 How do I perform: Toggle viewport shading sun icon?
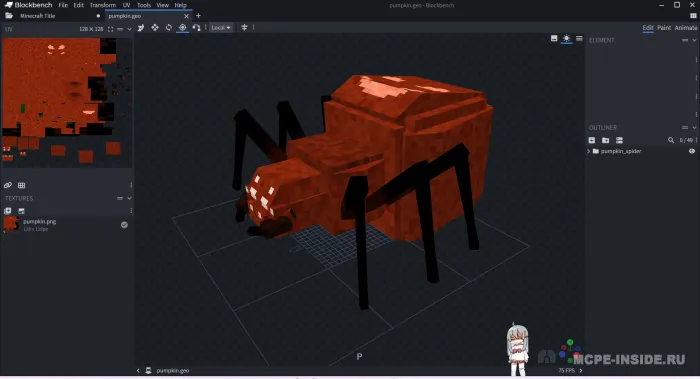tap(567, 38)
